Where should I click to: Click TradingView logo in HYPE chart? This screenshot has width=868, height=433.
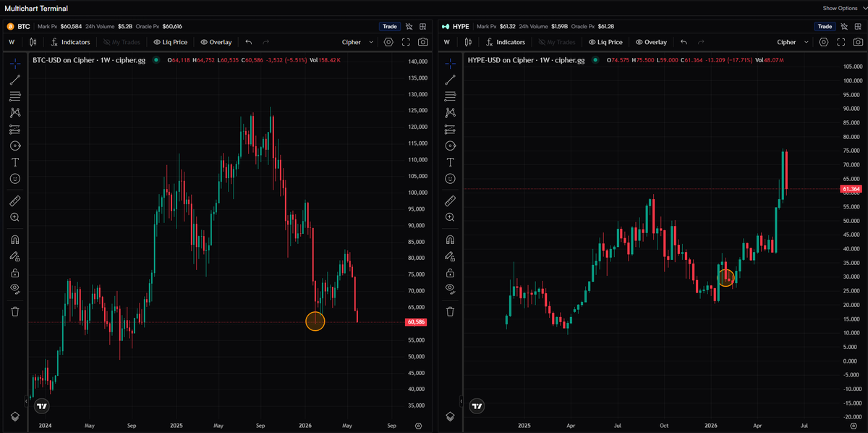(x=477, y=406)
